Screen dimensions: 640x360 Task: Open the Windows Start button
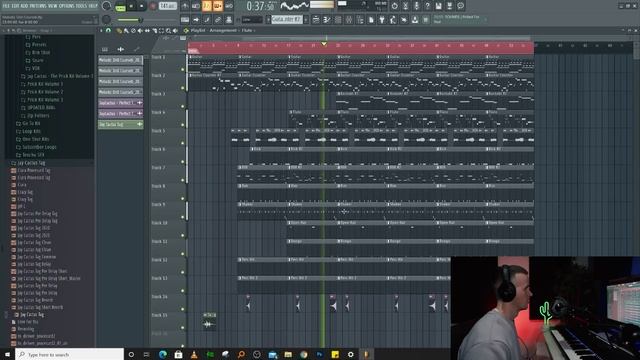pyautogui.click(x=7, y=354)
